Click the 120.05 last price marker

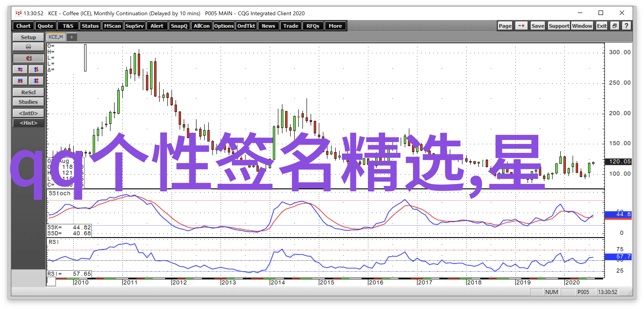pyautogui.click(x=618, y=161)
